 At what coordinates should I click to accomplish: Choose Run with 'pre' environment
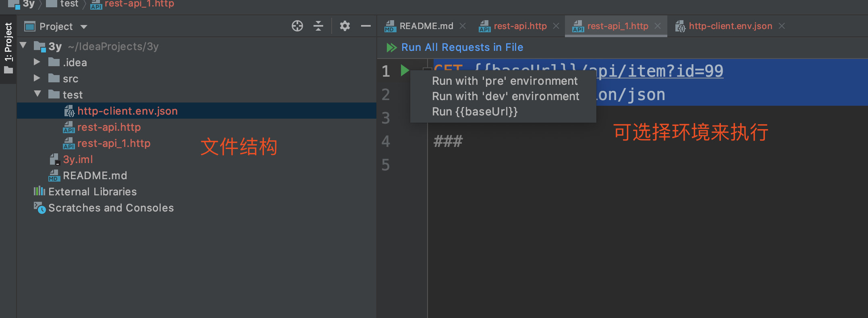coord(505,81)
